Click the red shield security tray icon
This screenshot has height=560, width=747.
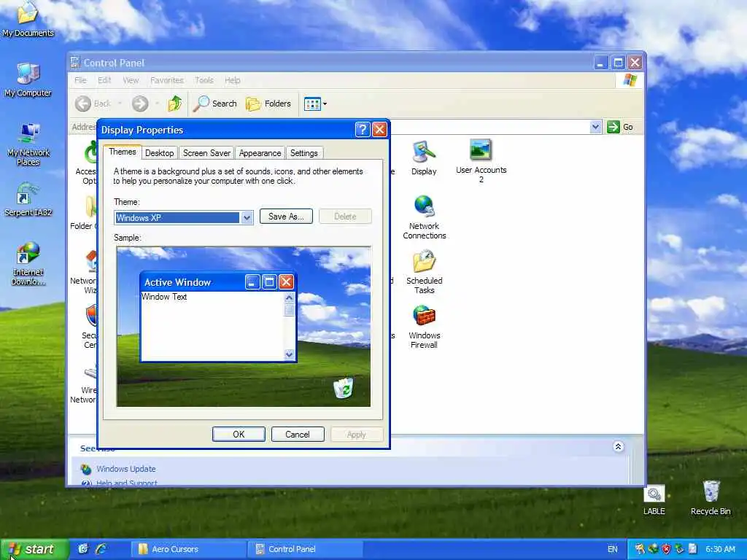coord(666,549)
